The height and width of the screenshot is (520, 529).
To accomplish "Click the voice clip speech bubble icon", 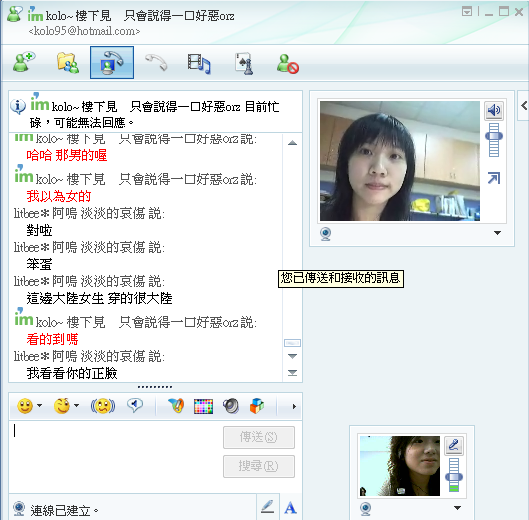I will 135,405.
